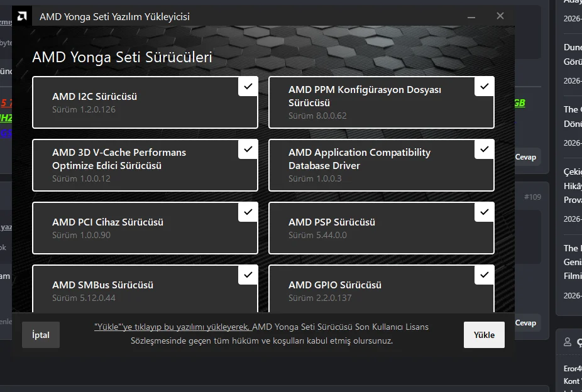
Task: Minimize the AMD installer window
Action: tap(471, 17)
